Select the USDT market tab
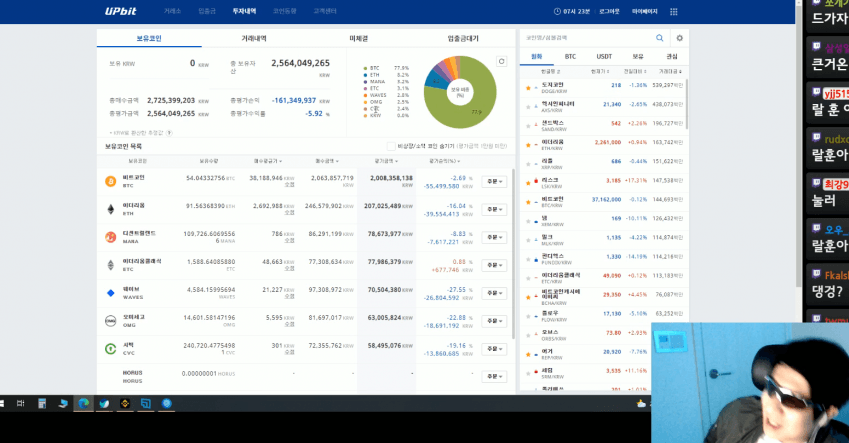The height and width of the screenshot is (443, 849). click(604, 56)
